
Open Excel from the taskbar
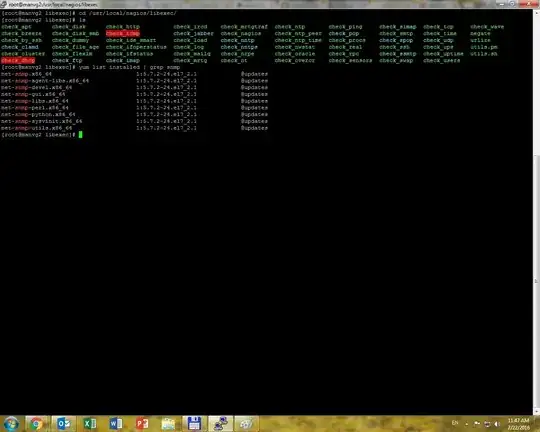pos(90,424)
